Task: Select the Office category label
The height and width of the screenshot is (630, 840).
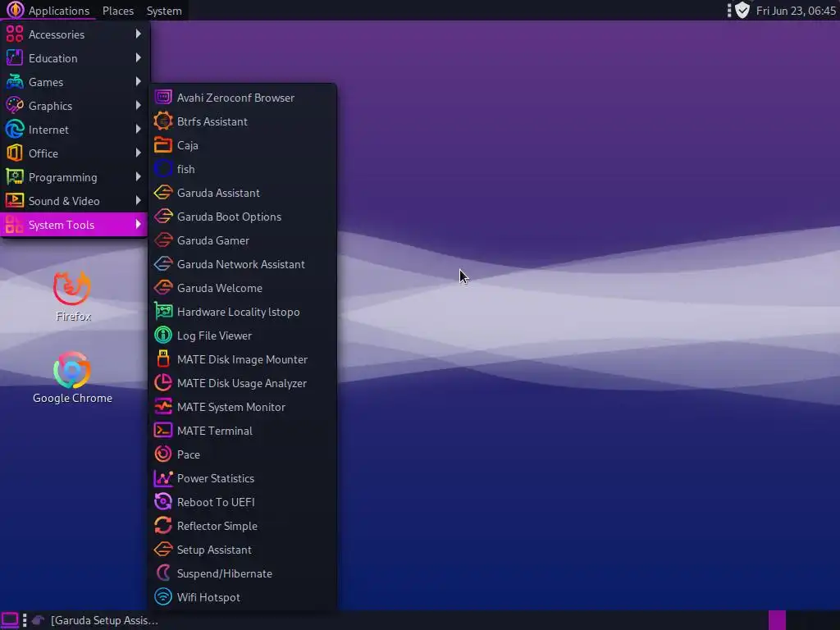Action: pyautogui.click(x=43, y=153)
